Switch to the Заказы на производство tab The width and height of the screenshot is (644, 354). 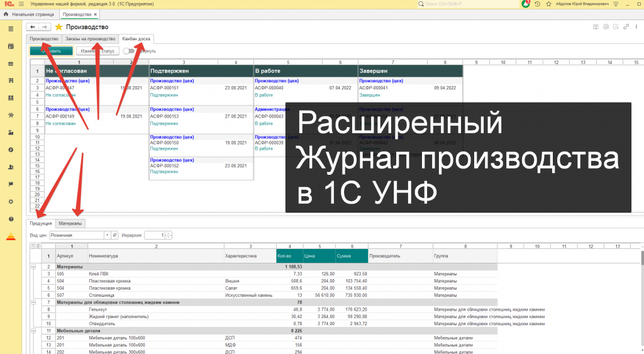91,38
